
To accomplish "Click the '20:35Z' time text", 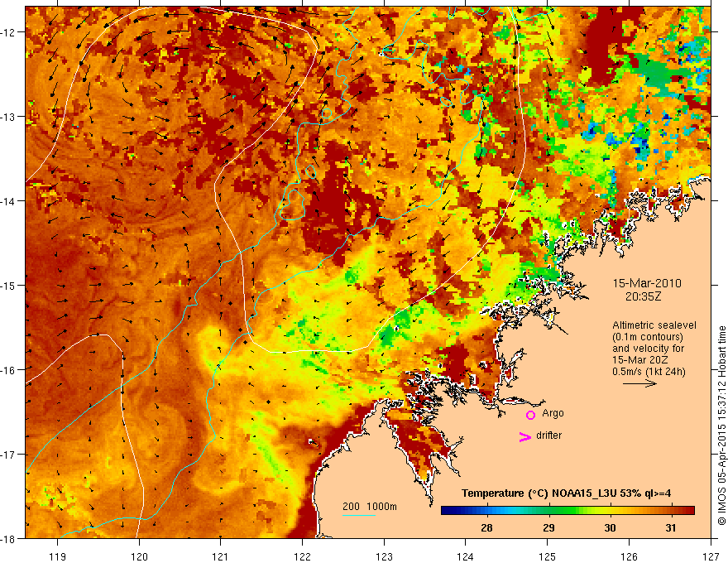I will (x=643, y=296).
